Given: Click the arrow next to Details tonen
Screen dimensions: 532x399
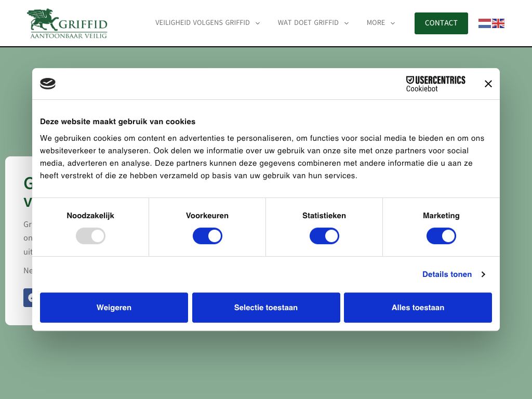Looking at the screenshot, I should [x=483, y=274].
